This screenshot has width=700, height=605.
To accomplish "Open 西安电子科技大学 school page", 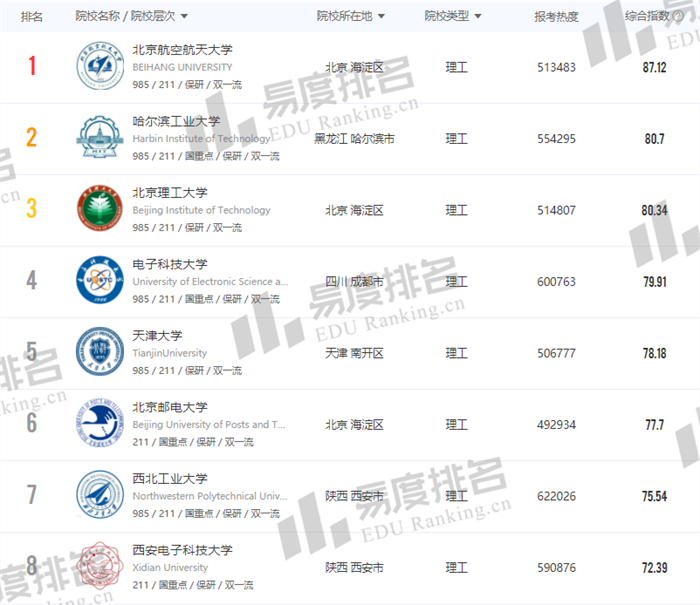I will (182, 550).
